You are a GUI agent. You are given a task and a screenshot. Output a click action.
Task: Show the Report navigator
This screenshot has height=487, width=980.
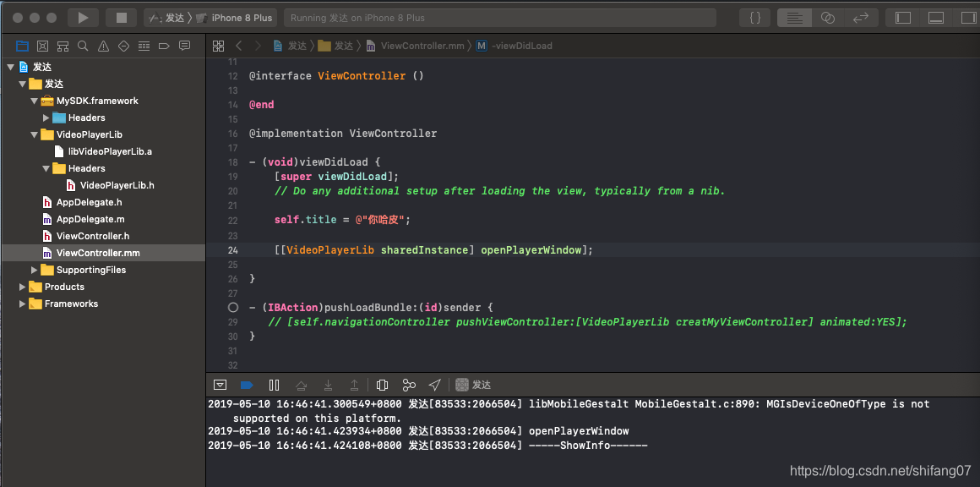(x=184, y=46)
